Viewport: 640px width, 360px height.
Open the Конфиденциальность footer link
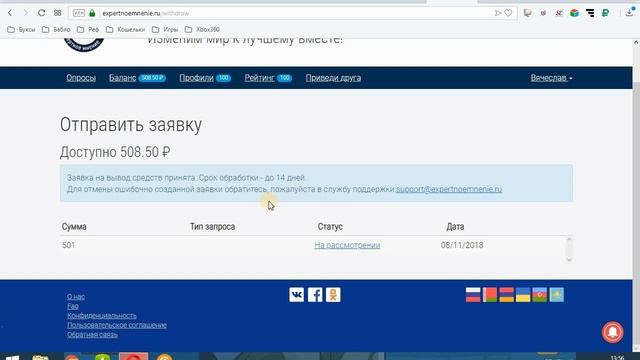coord(102,316)
